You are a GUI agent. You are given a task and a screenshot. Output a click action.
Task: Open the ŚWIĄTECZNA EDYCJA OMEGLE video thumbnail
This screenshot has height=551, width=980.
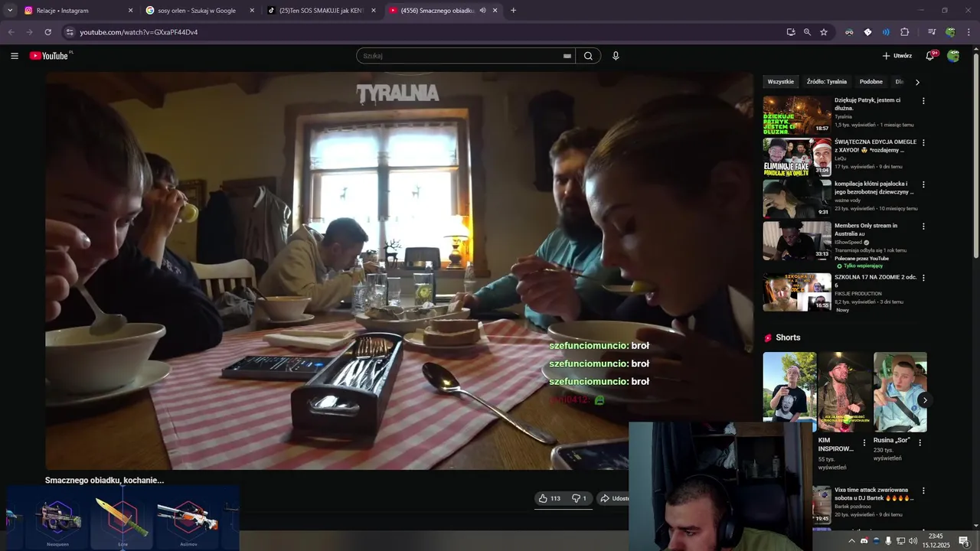(797, 157)
